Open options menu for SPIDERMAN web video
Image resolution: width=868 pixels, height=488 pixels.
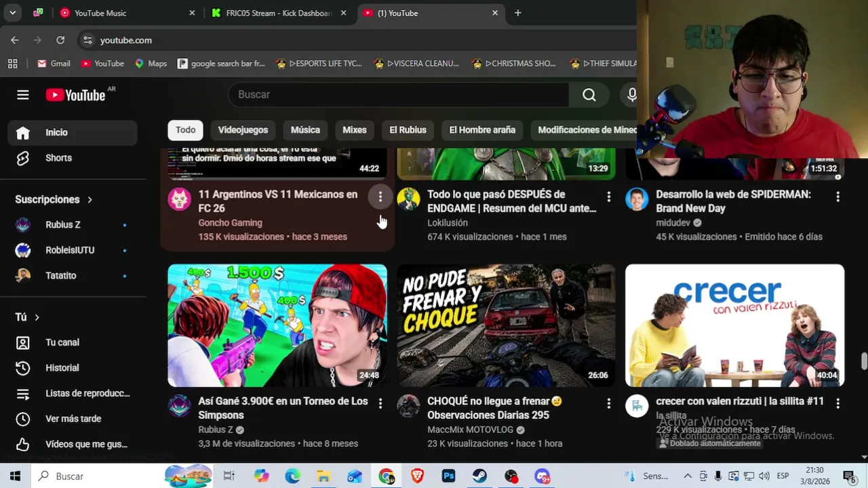pos(837,197)
